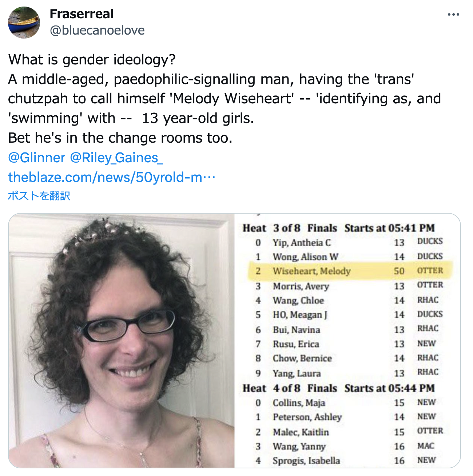The width and height of the screenshot is (473, 476).
Task: Click the "Starts at 05:44 PM" text
Action: coord(389,388)
